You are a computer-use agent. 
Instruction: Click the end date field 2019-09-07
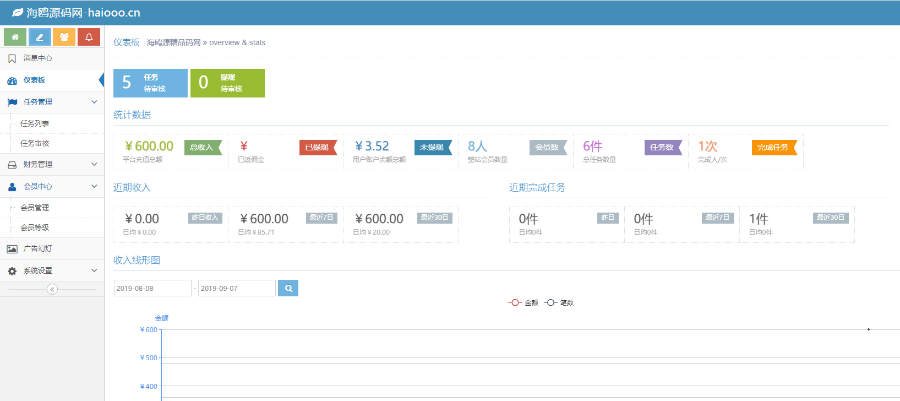[x=236, y=289]
